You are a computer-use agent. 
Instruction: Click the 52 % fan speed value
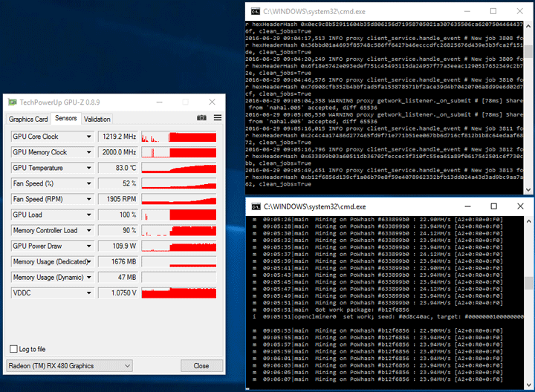coord(118,183)
